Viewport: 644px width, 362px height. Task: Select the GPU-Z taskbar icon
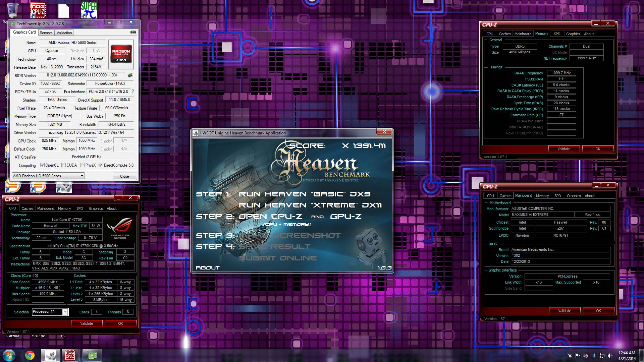tap(92, 355)
